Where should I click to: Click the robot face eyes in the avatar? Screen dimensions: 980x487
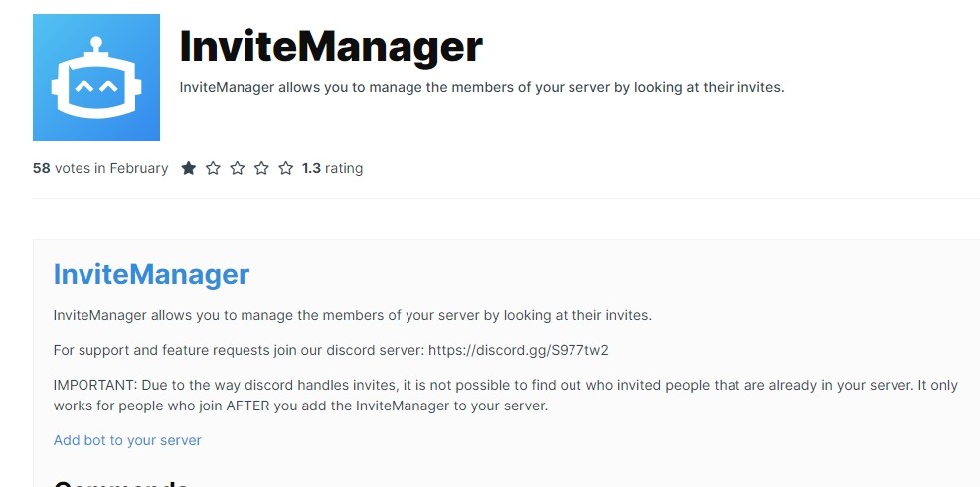[x=96, y=86]
